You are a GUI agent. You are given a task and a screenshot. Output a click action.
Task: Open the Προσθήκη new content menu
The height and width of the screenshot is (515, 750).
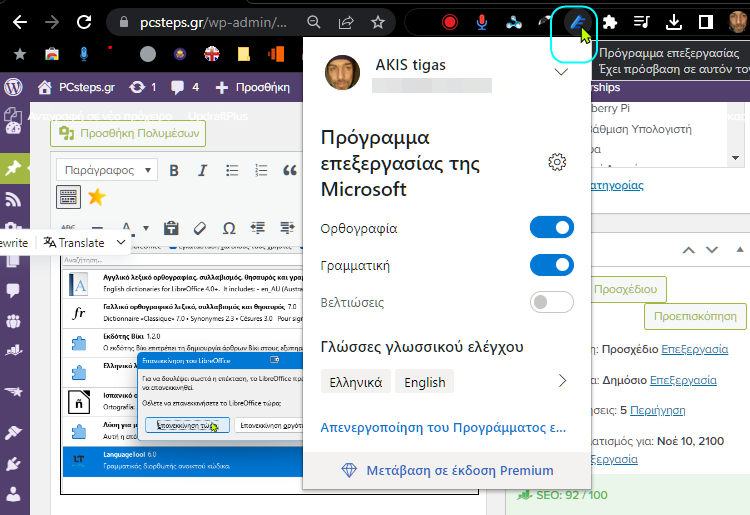253,87
